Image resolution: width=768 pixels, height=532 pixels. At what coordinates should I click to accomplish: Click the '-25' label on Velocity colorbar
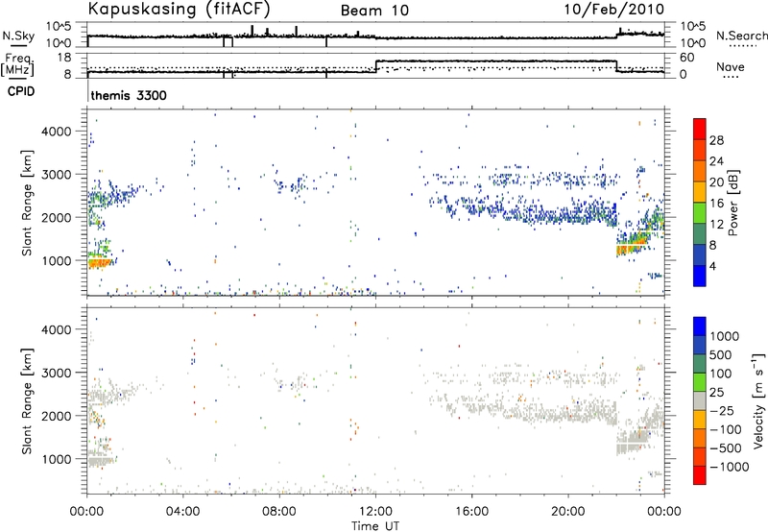(725, 410)
